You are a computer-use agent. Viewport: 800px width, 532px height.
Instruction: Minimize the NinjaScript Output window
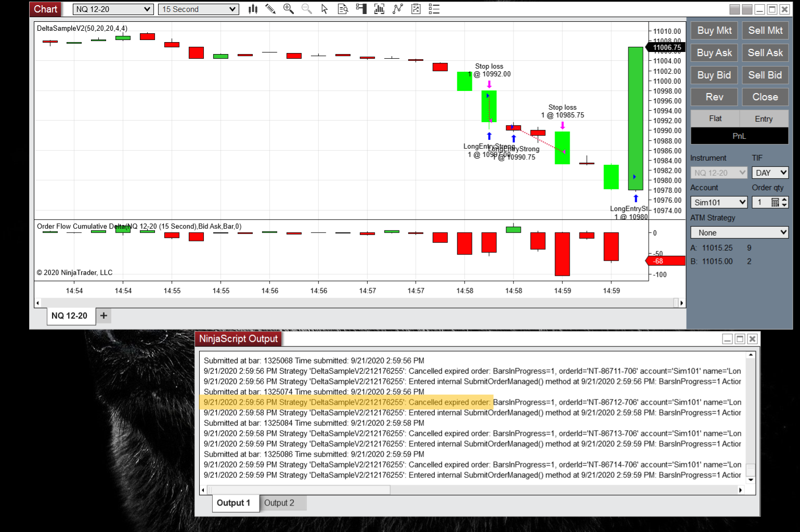727,339
